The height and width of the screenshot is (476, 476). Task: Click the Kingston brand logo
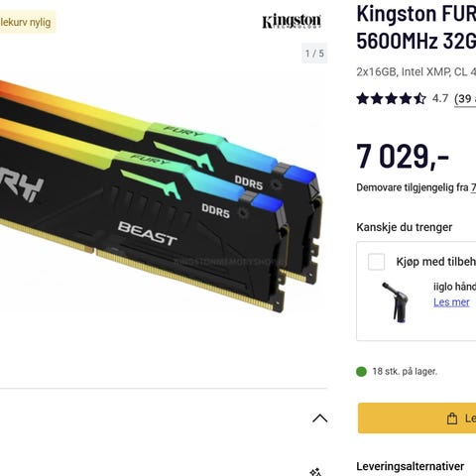(292, 22)
